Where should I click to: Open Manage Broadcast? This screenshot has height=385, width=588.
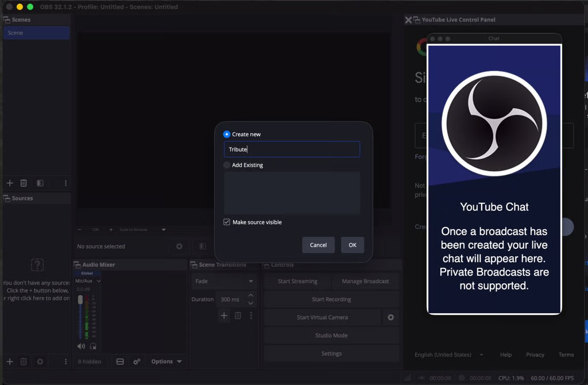pyautogui.click(x=365, y=281)
